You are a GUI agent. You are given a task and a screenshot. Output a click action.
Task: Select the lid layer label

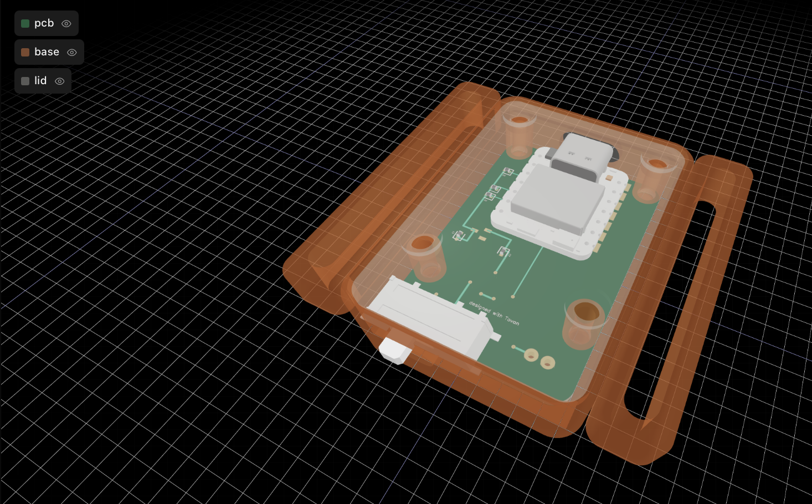click(x=40, y=81)
